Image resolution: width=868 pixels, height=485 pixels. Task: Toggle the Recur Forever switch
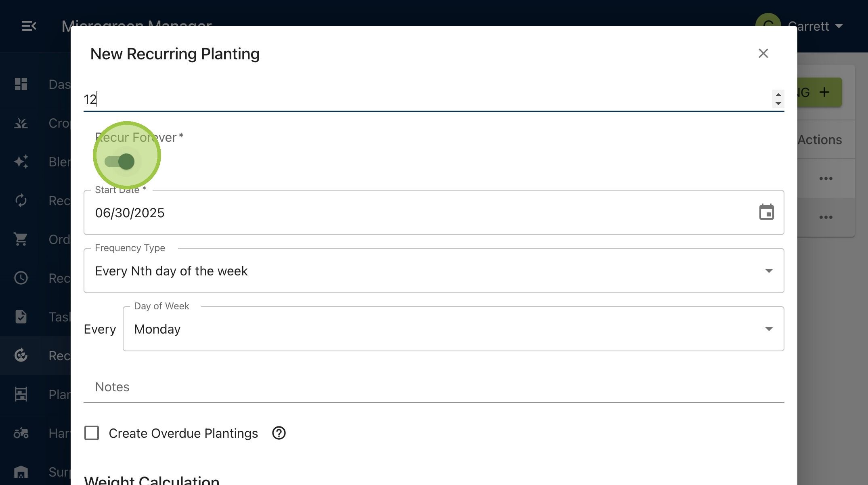click(120, 162)
